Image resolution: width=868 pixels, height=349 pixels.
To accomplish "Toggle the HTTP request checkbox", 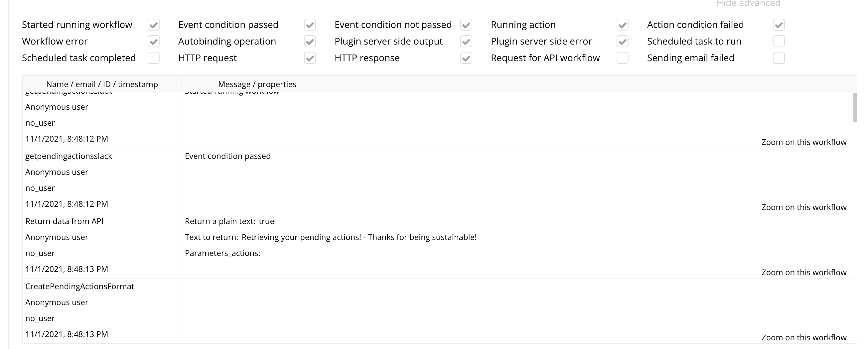I will 310,58.
